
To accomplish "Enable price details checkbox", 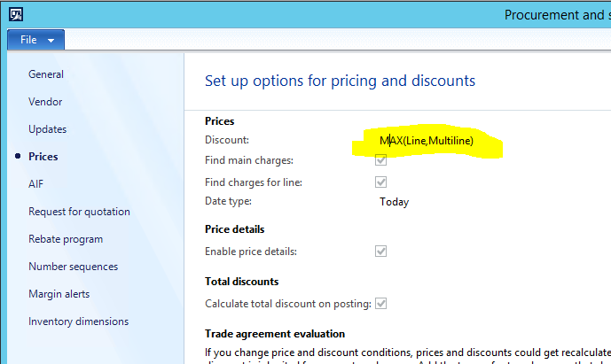I will pyautogui.click(x=381, y=252).
